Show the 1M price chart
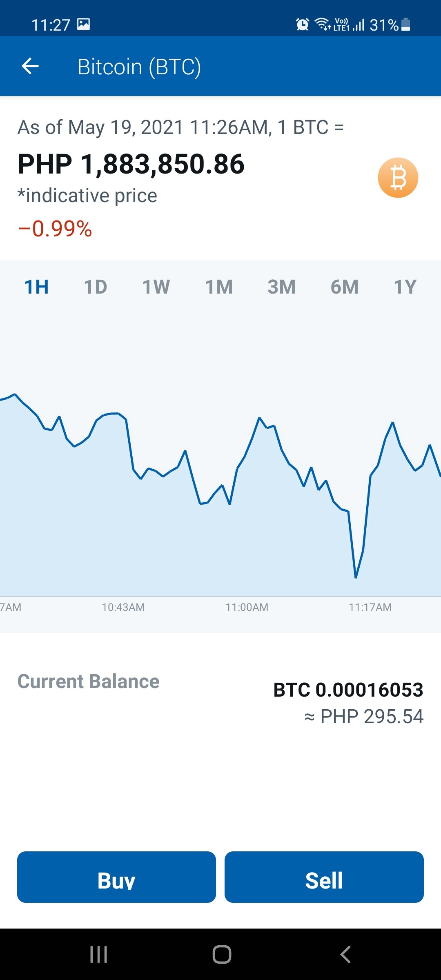This screenshot has height=980, width=441. tap(219, 287)
